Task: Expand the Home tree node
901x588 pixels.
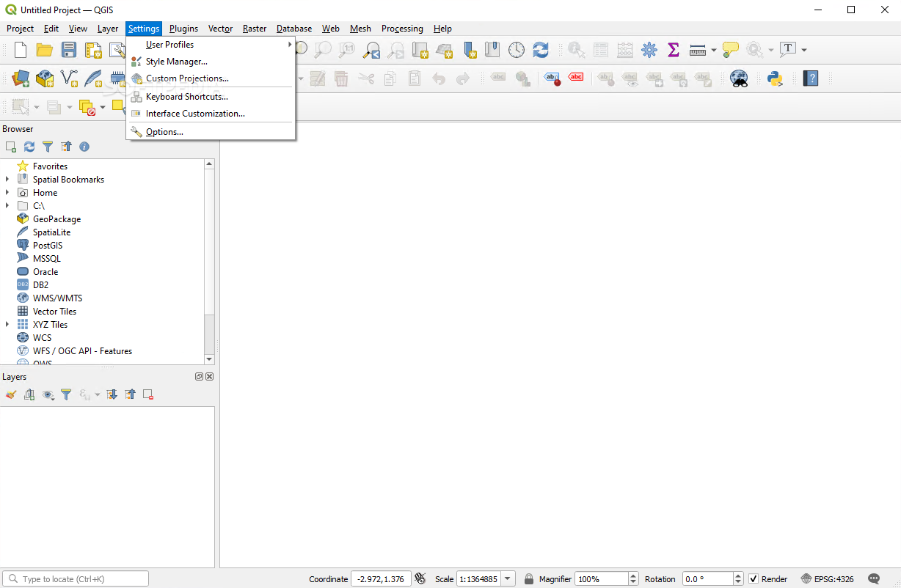Action: 7,193
